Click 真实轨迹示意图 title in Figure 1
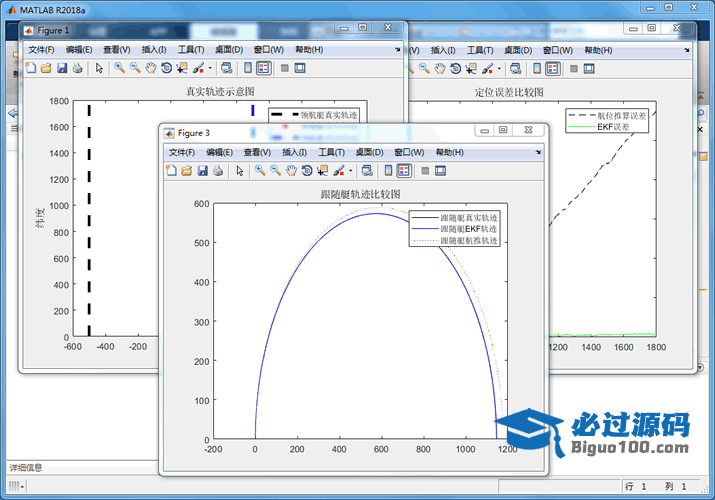 click(220, 92)
